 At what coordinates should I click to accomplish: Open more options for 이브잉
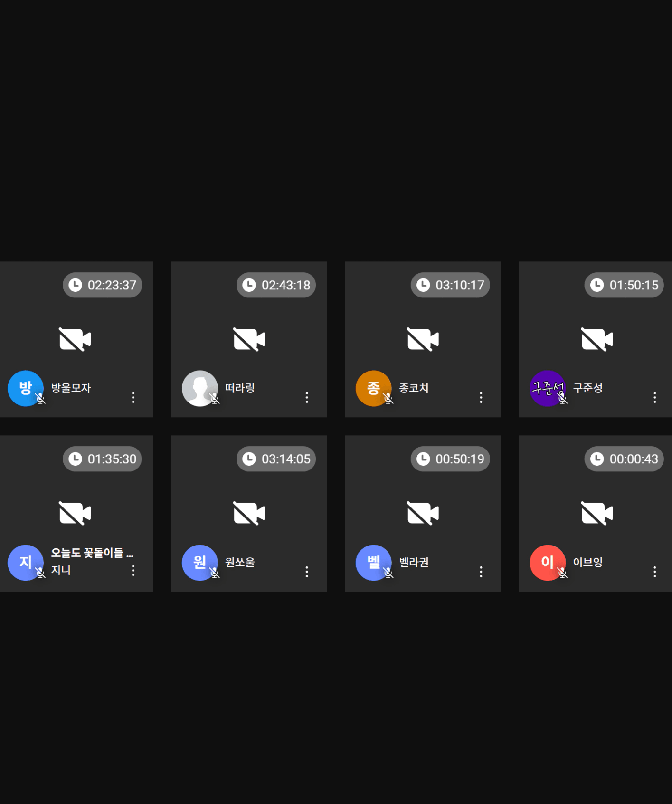click(x=655, y=572)
